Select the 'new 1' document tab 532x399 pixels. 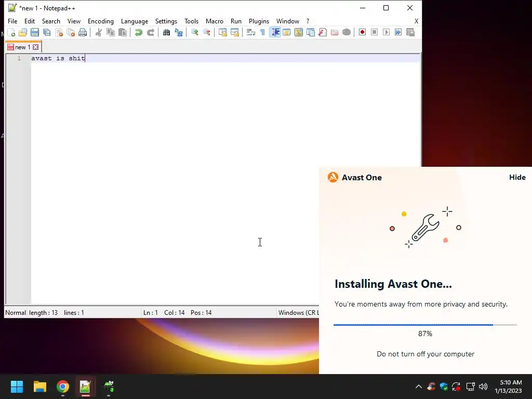pos(23,47)
